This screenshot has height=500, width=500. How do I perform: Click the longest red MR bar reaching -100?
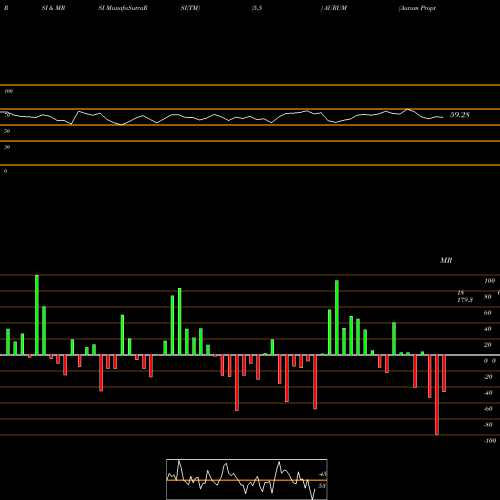pyautogui.click(x=437, y=395)
